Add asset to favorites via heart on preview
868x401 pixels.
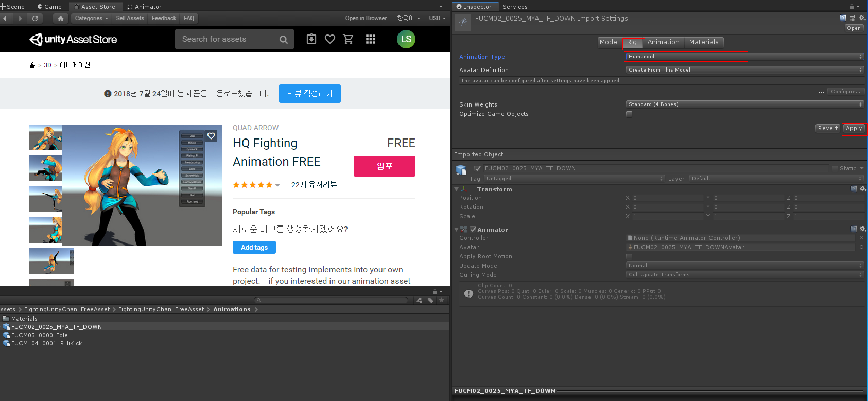pyautogui.click(x=211, y=136)
